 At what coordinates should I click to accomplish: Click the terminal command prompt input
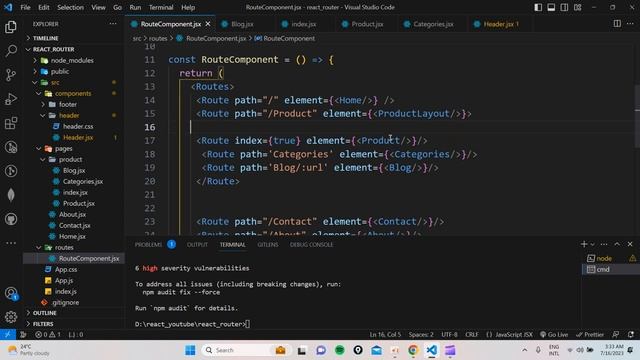click(x=247, y=324)
